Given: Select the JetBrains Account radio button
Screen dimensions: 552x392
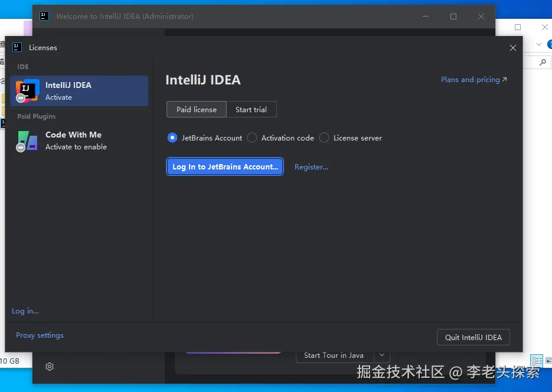Looking at the screenshot, I should click(172, 138).
